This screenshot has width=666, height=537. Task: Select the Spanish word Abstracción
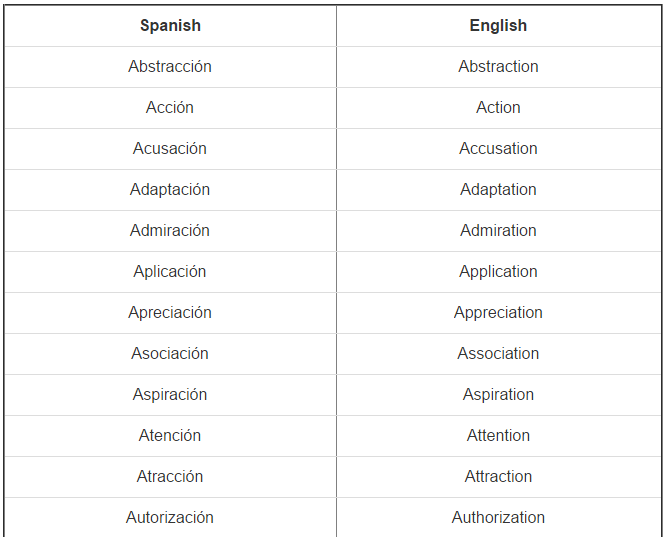coord(170,67)
